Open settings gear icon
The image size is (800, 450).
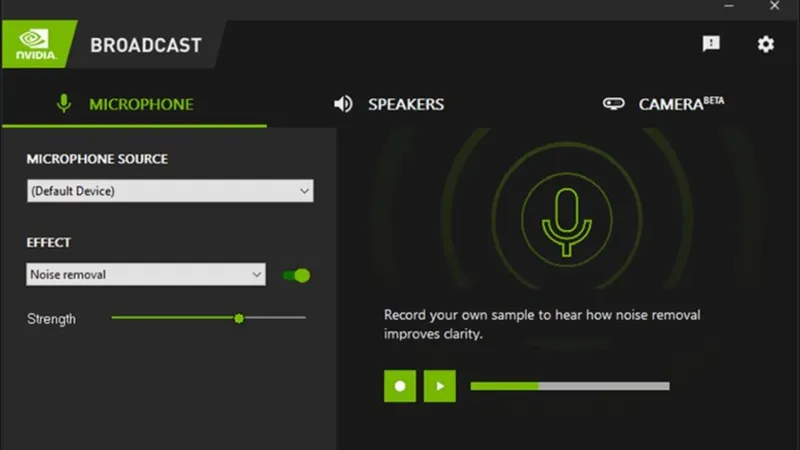765,44
